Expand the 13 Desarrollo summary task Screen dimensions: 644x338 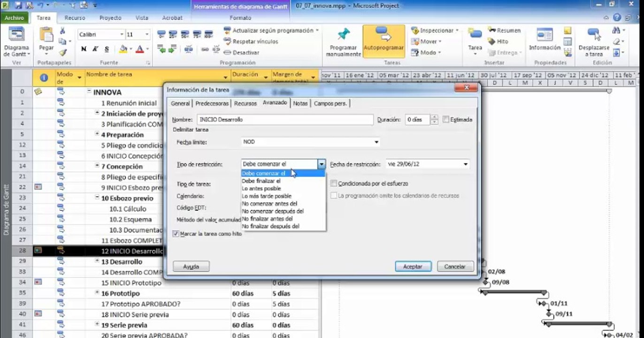coord(97,261)
